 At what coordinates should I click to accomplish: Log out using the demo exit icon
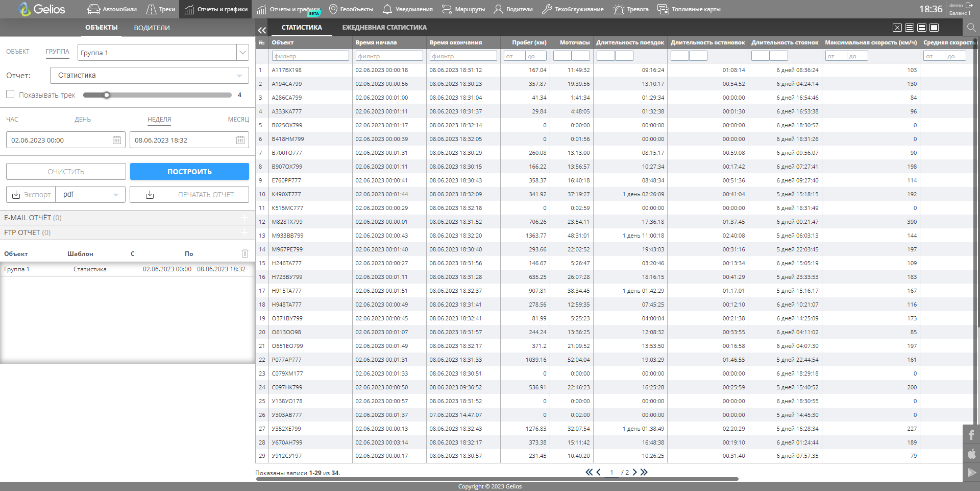pyautogui.click(x=969, y=5)
